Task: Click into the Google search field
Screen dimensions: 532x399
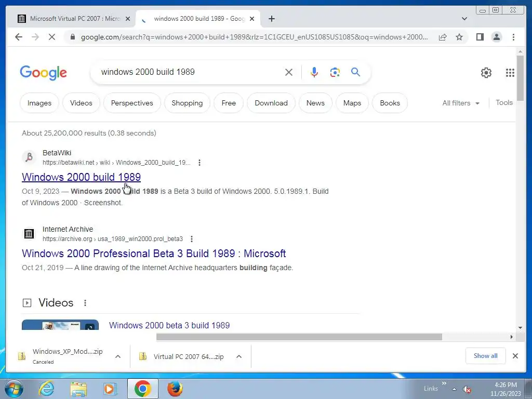Action: (190, 72)
